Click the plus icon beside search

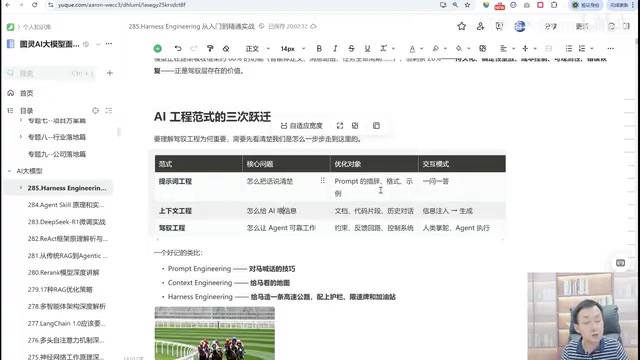pyautogui.click(x=109, y=73)
